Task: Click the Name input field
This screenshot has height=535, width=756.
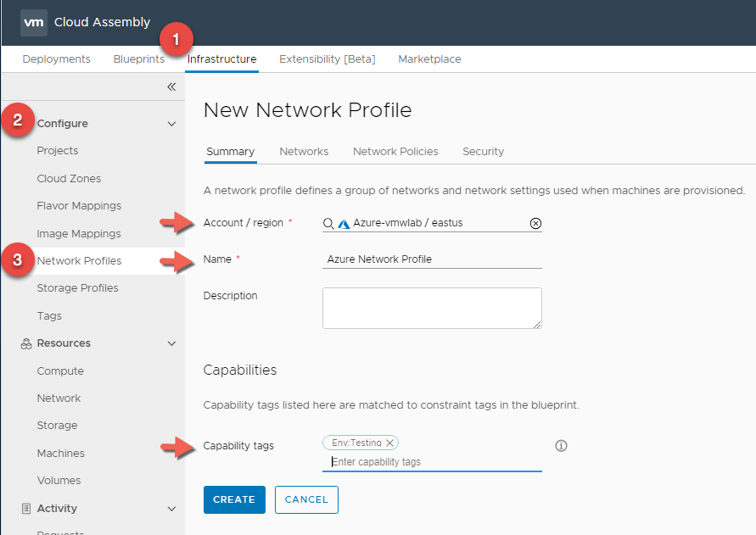Action: 431,259
